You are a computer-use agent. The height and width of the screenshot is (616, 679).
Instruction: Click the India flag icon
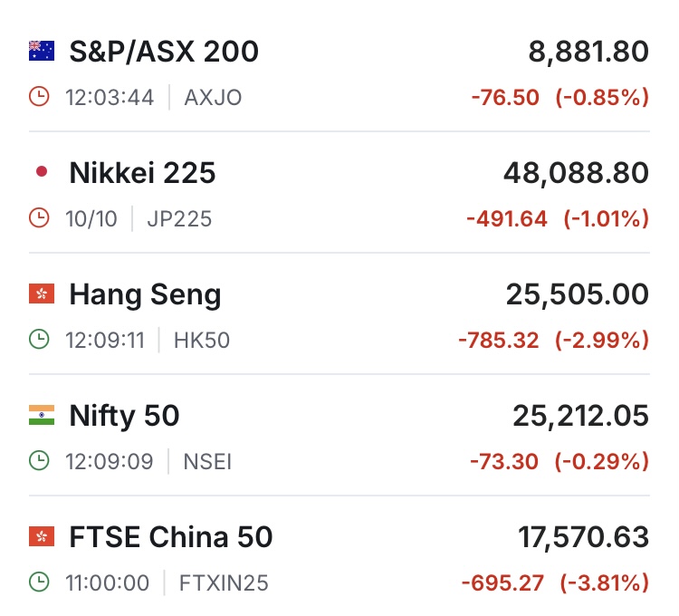tap(42, 415)
